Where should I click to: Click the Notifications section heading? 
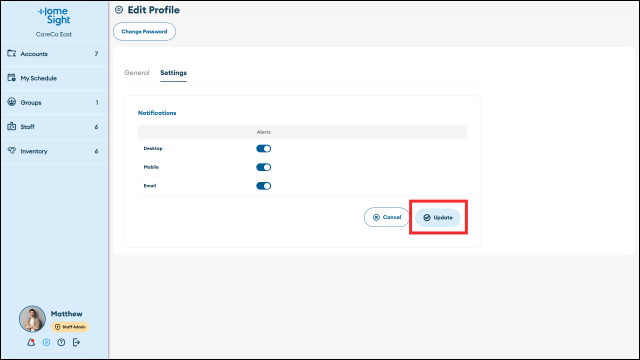pyautogui.click(x=157, y=113)
